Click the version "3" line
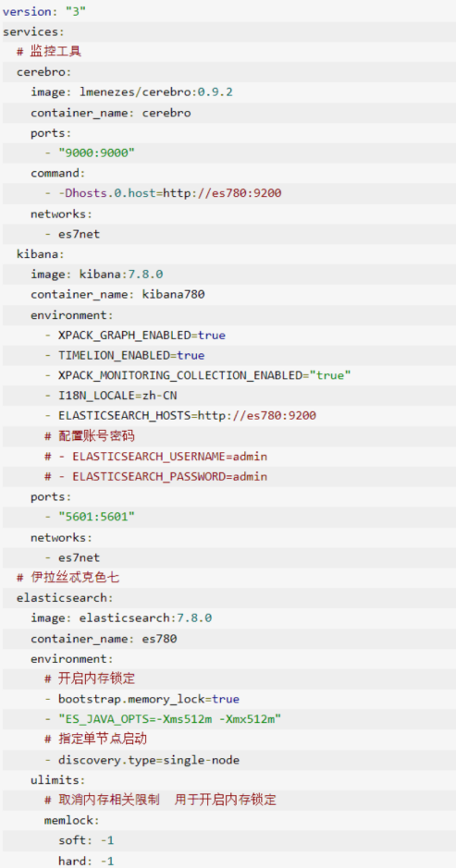The image size is (456, 868). coord(42,12)
